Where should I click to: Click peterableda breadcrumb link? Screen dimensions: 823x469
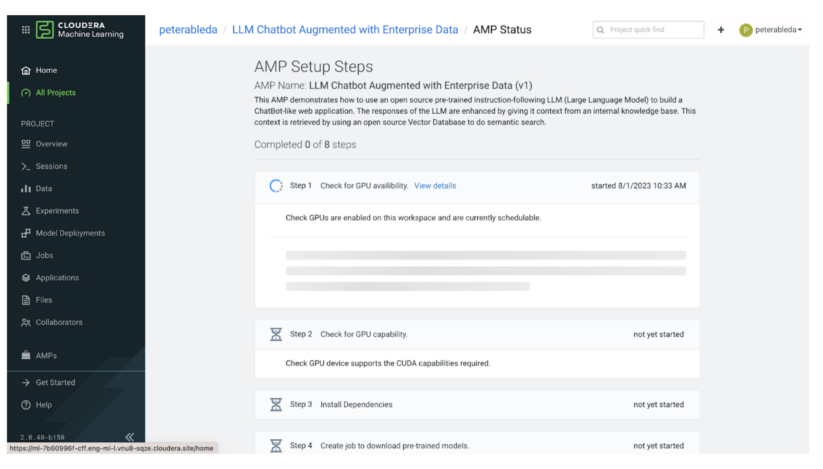(188, 30)
